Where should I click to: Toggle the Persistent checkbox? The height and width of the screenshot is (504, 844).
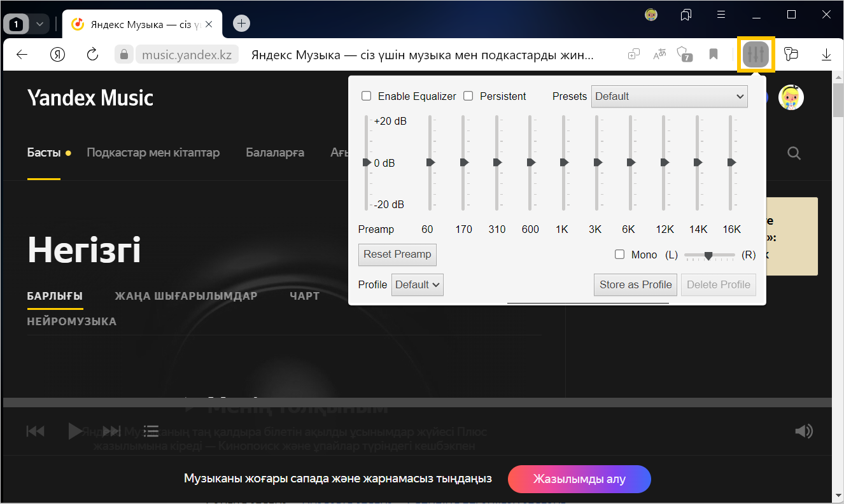tap(468, 96)
